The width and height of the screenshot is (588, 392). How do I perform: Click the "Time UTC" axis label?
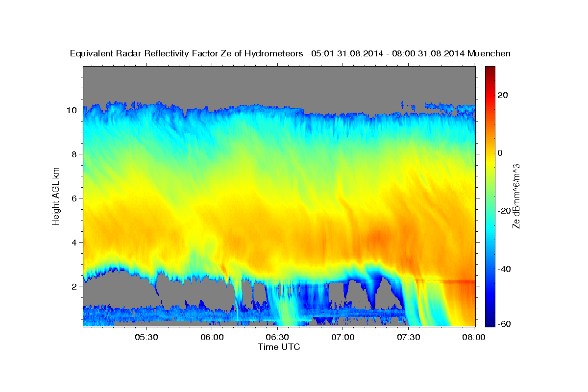tap(279, 347)
